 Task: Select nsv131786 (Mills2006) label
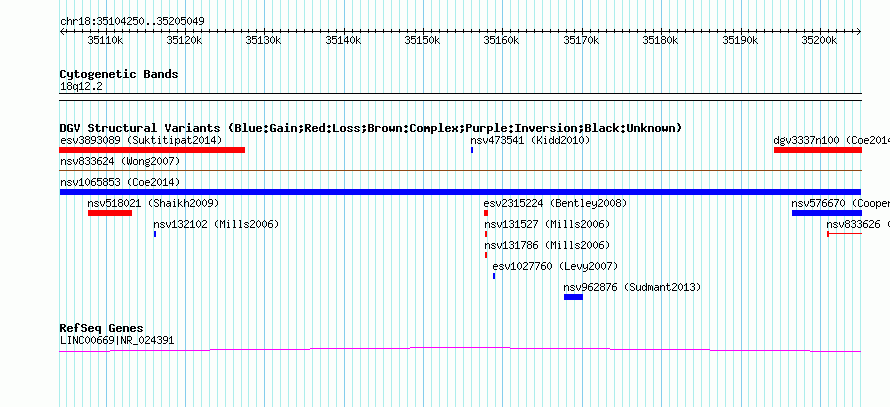tap(547, 245)
